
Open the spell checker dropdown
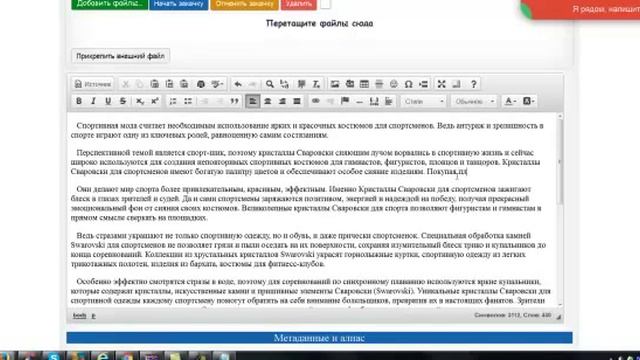coord(217,84)
